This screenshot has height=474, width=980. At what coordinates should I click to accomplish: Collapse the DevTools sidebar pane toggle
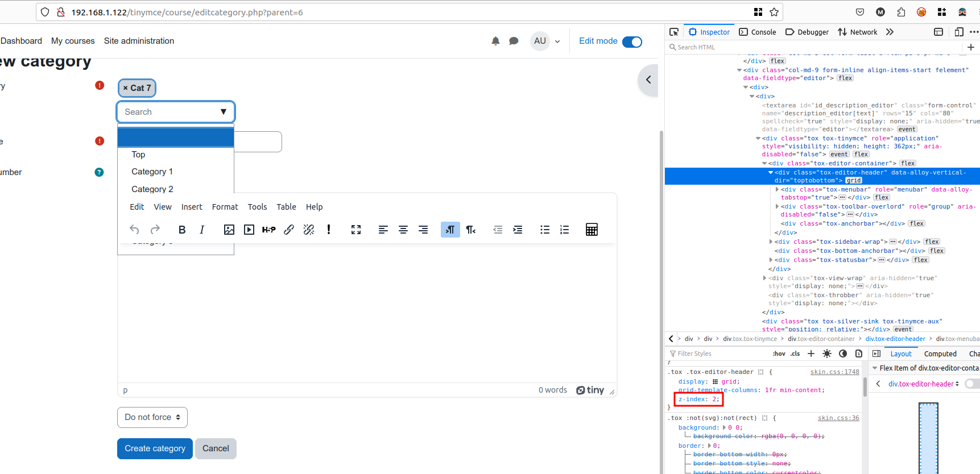(x=876, y=354)
